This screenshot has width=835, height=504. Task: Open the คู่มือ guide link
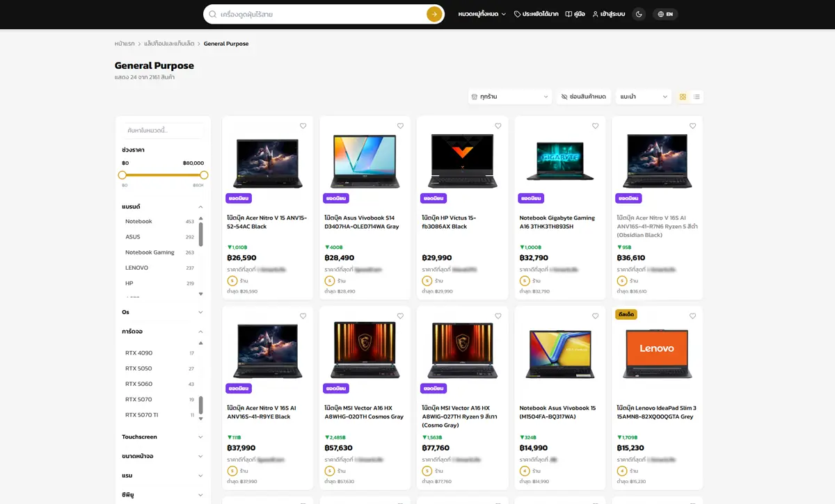[x=575, y=14]
